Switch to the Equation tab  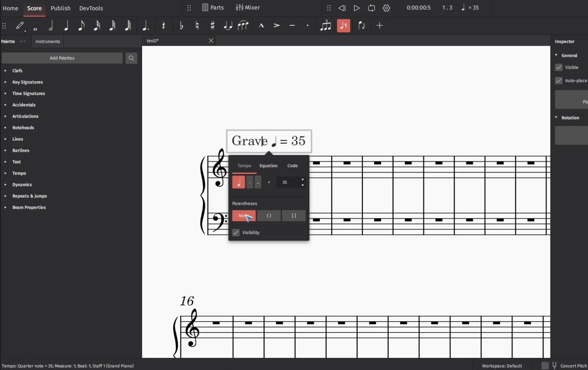(x=268, y=166)
